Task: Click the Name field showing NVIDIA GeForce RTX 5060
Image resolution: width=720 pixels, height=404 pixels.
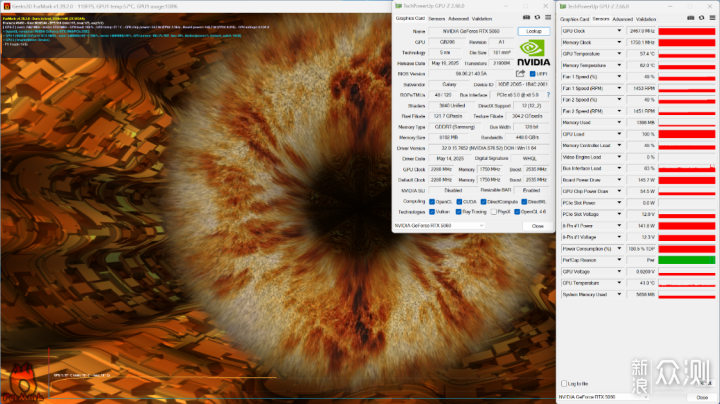Action: (x=471, y=31)
